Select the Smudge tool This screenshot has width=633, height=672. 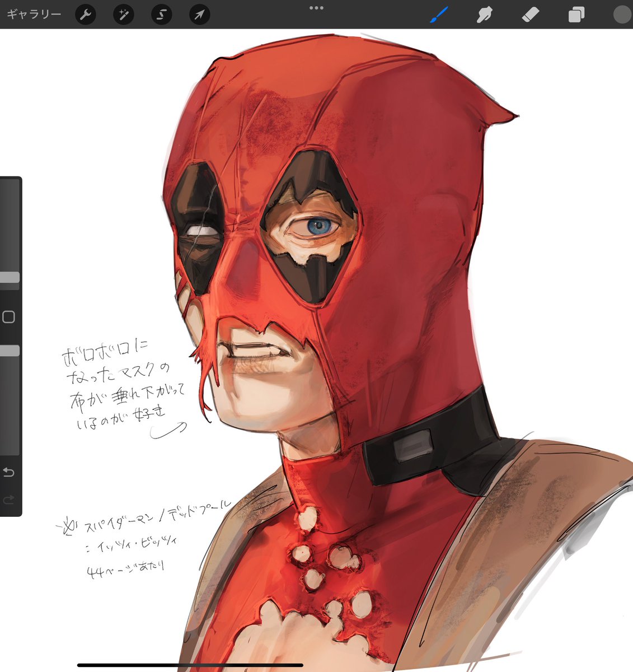click(x=484, y=15)
